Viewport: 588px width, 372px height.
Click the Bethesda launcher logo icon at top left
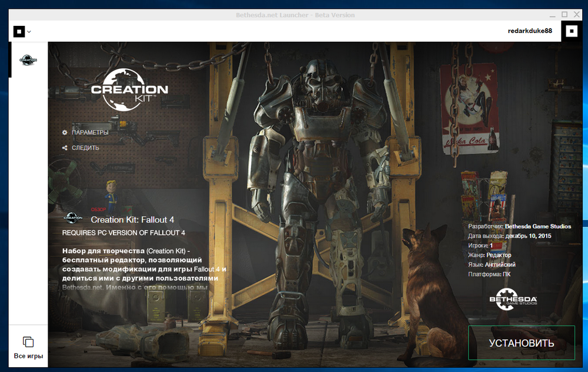(x=19, y=32)
